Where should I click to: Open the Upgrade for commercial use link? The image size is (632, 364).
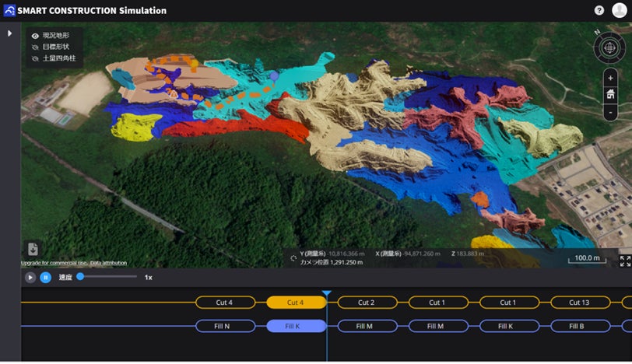pyautogui.click(x=54, y=263)
